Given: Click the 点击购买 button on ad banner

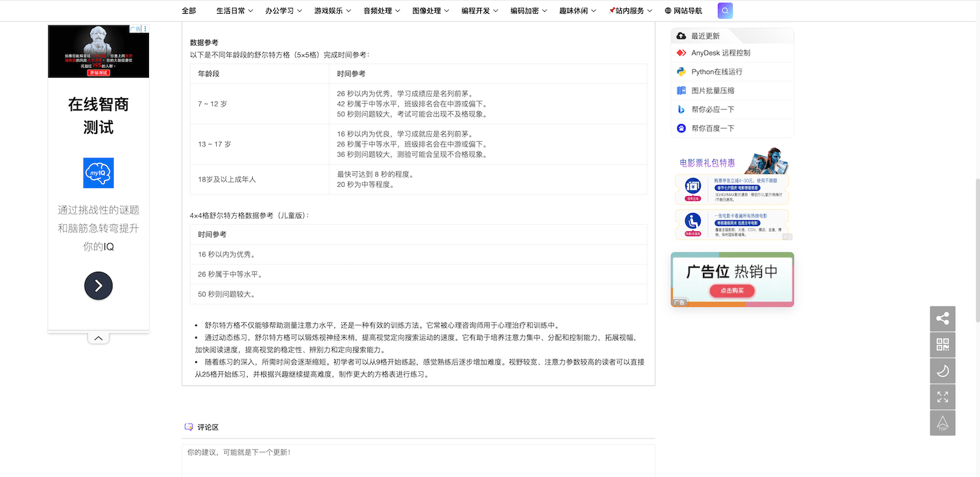Looking at the screenshot, I should [731, 291].
